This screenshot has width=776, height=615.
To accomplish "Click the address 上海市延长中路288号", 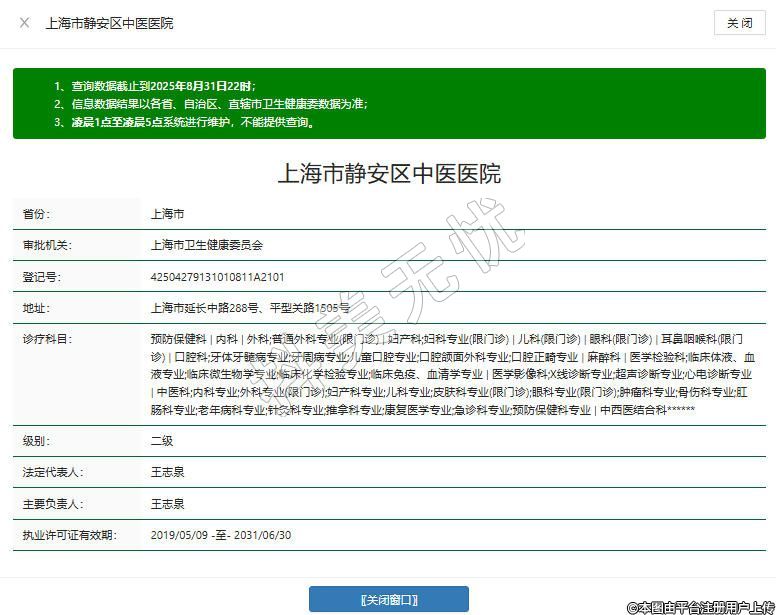I will click(204, 308).
